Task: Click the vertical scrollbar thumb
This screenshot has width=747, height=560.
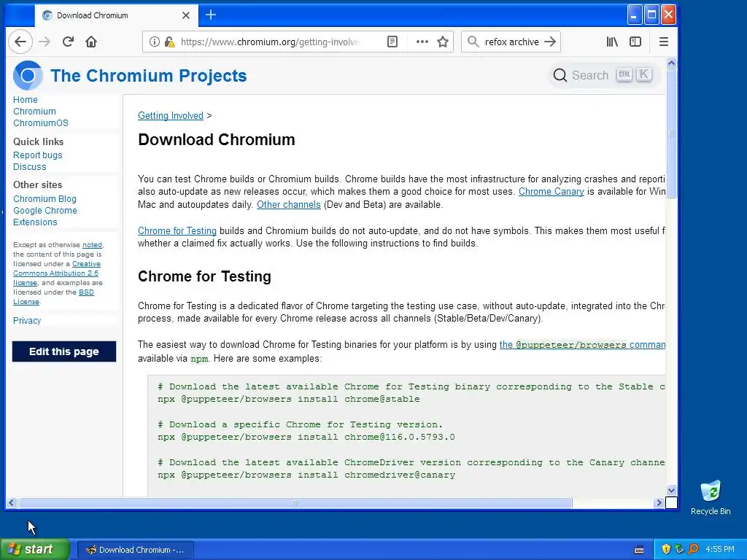Action: click(x=671, y=133)
